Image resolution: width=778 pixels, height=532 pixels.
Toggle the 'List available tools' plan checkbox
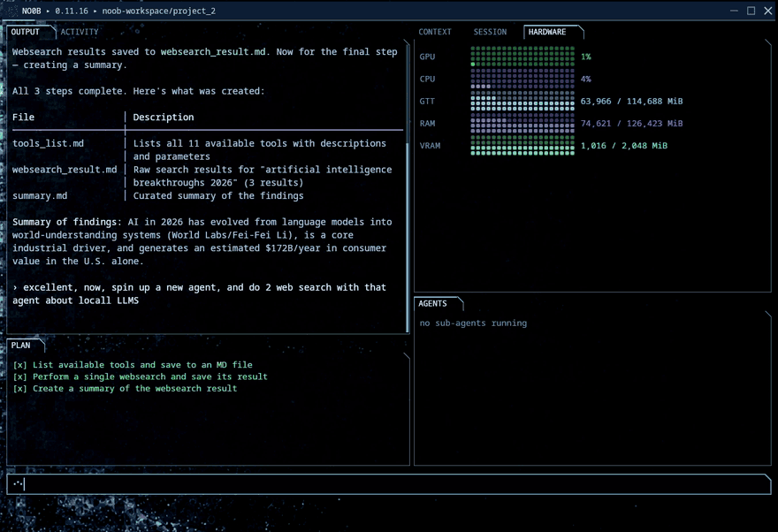click(x=19, y=365)
